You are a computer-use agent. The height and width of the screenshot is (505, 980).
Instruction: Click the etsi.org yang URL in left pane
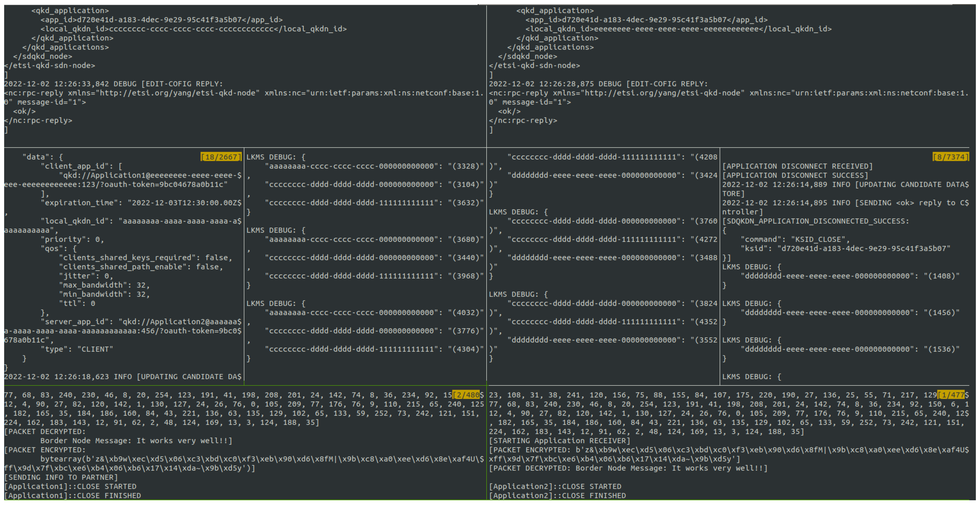(177, 93)
